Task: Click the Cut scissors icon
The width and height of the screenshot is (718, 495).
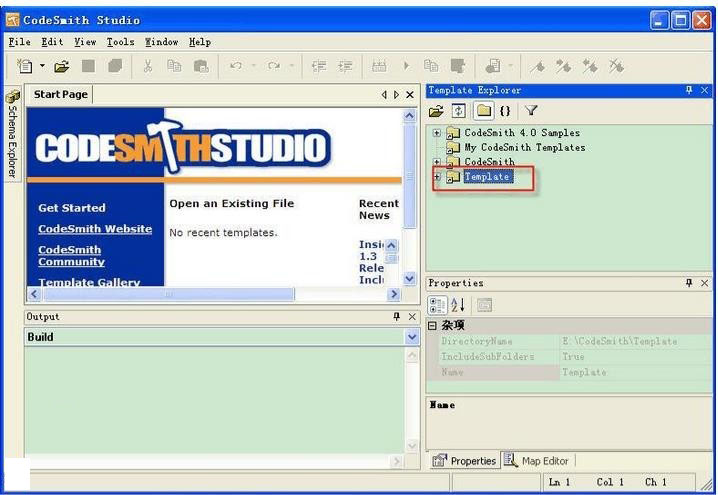Action: pos(147,66)
